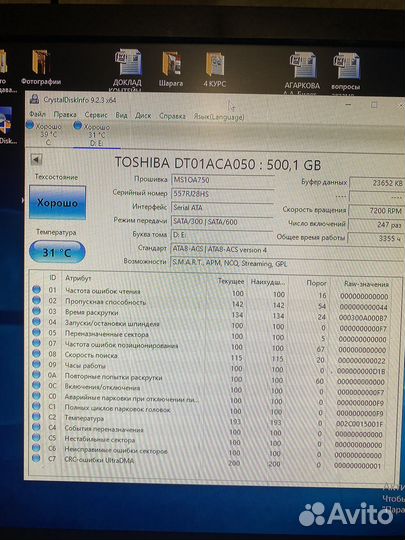
Task: Click raw value 002C0015001F
Action: 360,424
